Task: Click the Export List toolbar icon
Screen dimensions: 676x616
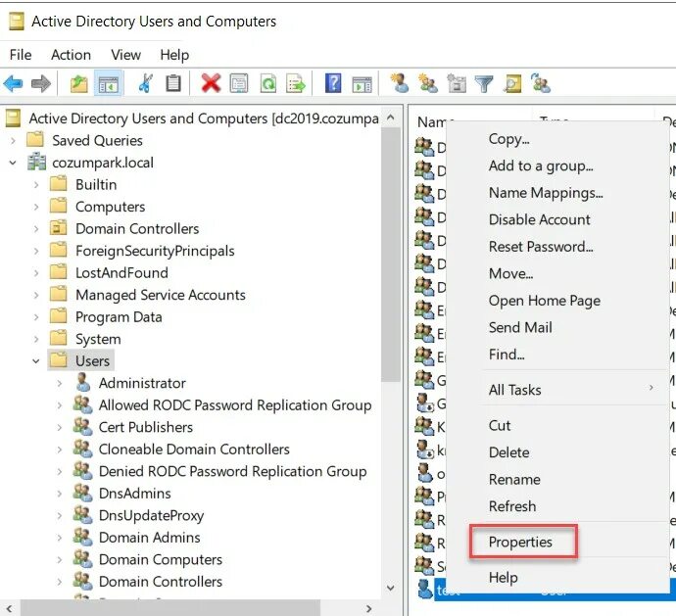Action: (296, 83)
